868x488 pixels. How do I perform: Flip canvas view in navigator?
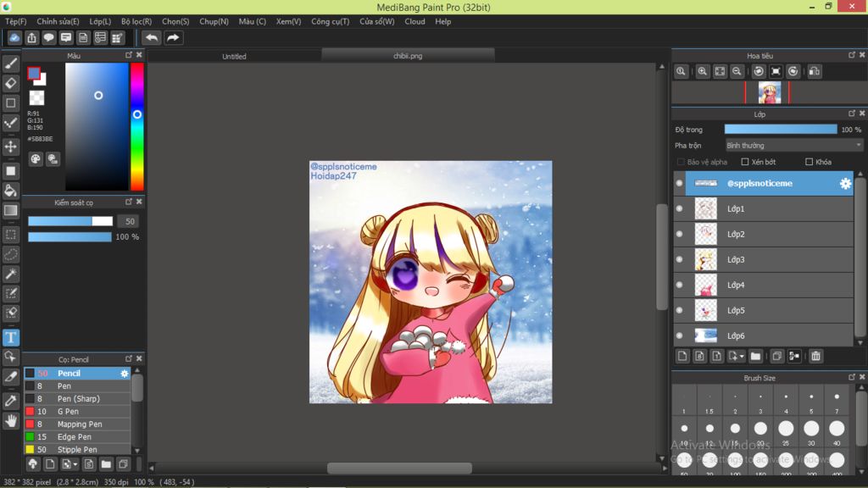tap(815, 71)
